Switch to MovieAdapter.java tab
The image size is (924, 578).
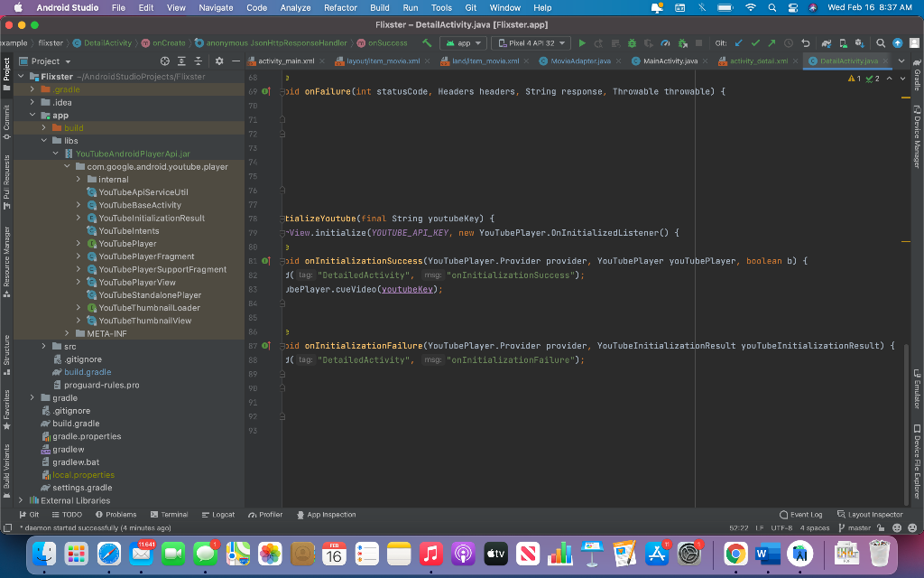[580, 61]
